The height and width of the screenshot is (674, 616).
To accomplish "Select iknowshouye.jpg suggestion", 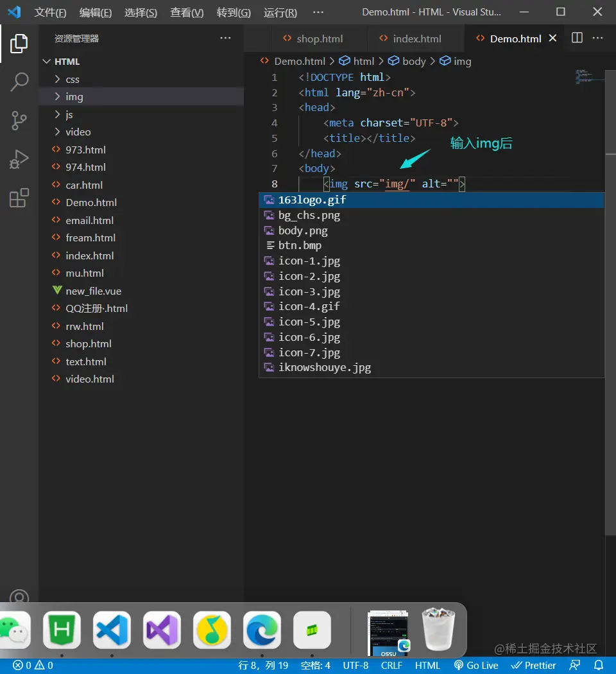I will click(432, 368).
